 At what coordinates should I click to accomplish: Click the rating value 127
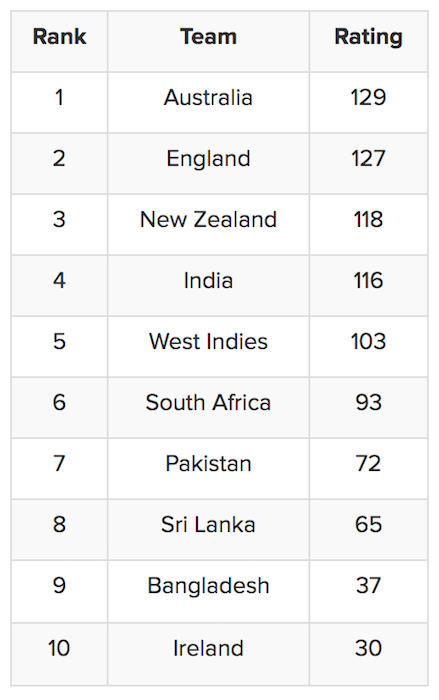point(368,158)
